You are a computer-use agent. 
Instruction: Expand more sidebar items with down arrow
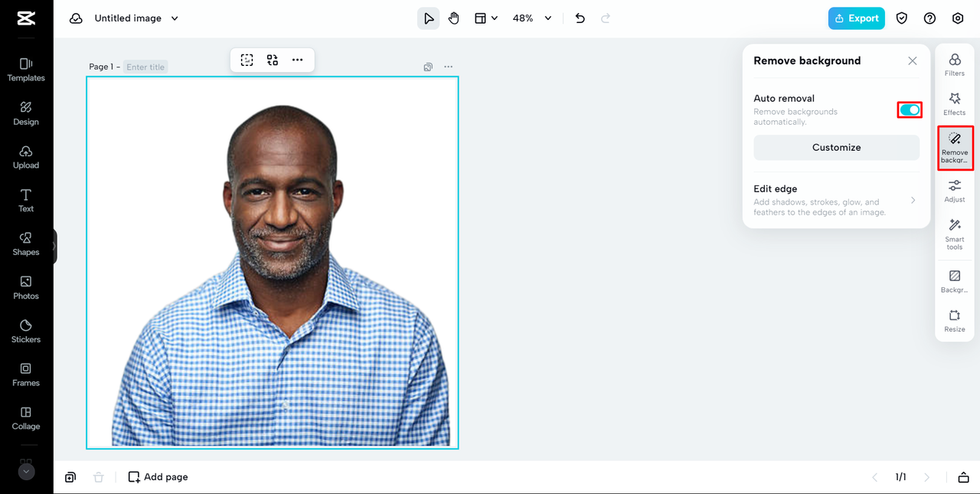coord(26,472)
